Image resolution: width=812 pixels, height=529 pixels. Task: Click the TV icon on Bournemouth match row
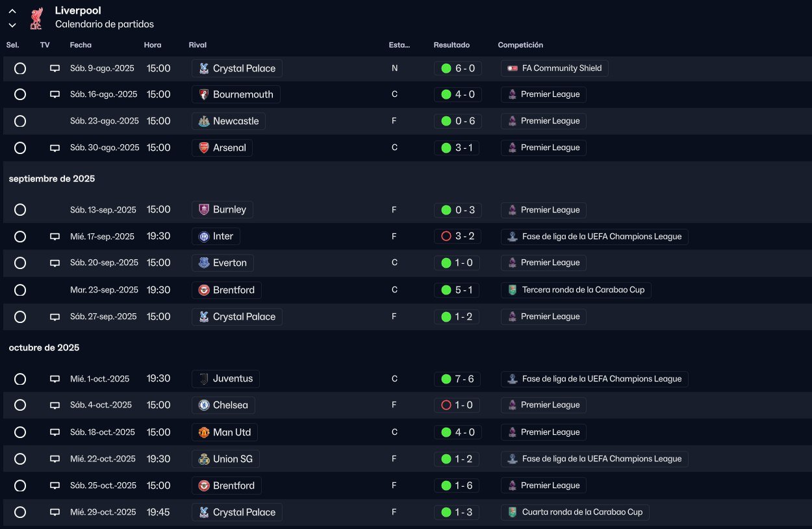(55, 95)
